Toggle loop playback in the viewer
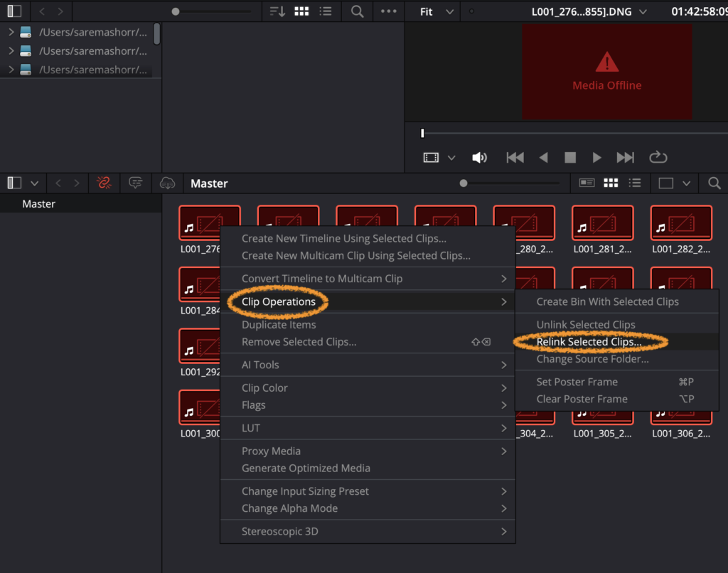 (x=658, y=158)
